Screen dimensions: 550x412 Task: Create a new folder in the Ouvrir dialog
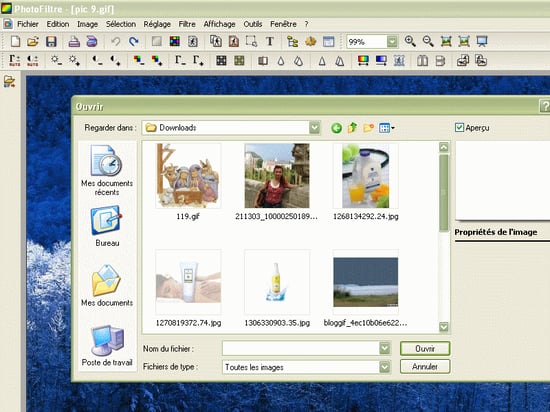(x=368, y=128)
